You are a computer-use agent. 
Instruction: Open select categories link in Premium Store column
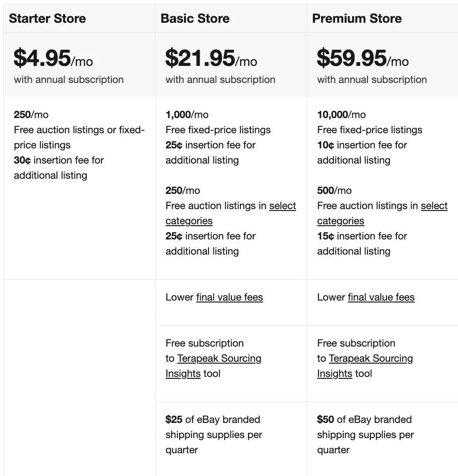[434, 206]
